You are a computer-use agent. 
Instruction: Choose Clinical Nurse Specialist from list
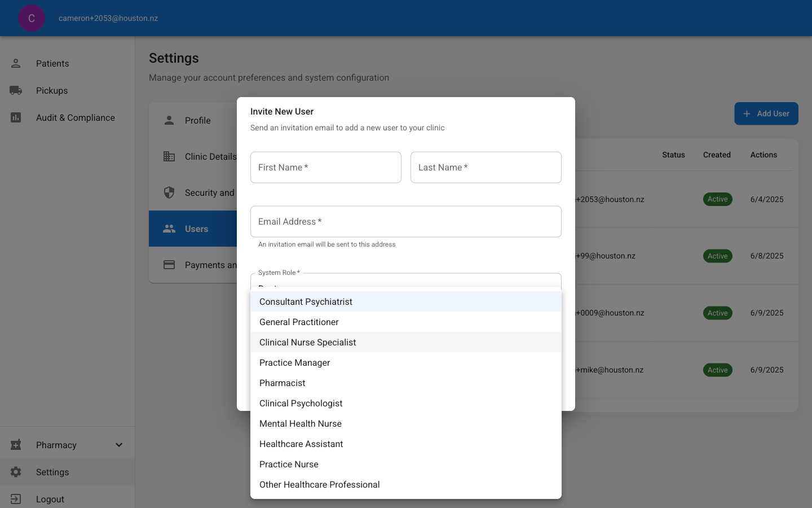(406, 342)
